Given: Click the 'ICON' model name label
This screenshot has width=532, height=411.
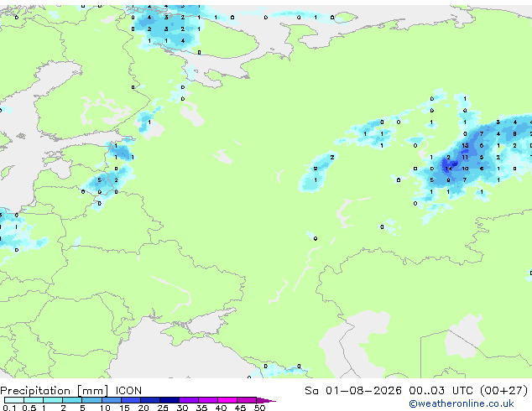Looking at the screenshot, I should 128,391.
